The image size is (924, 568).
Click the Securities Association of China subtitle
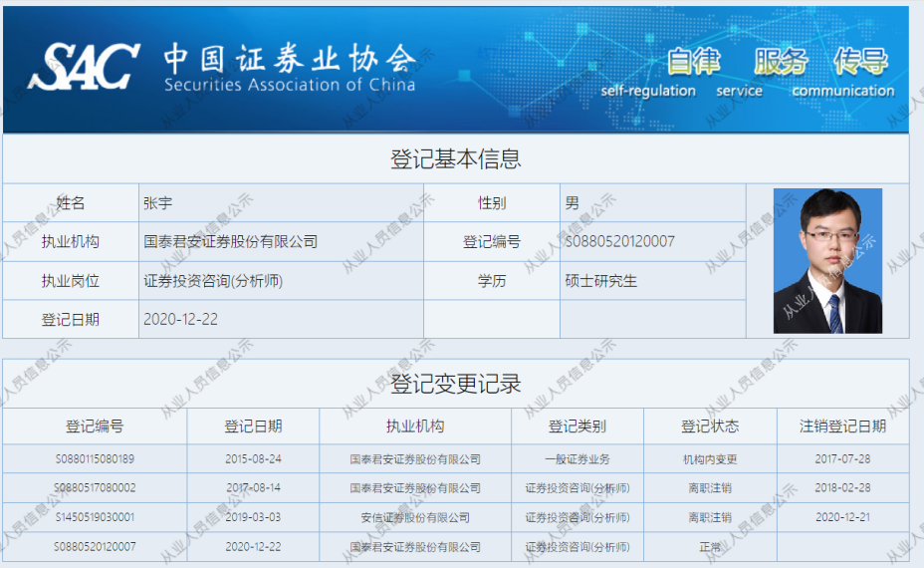[x=290, y=85]
